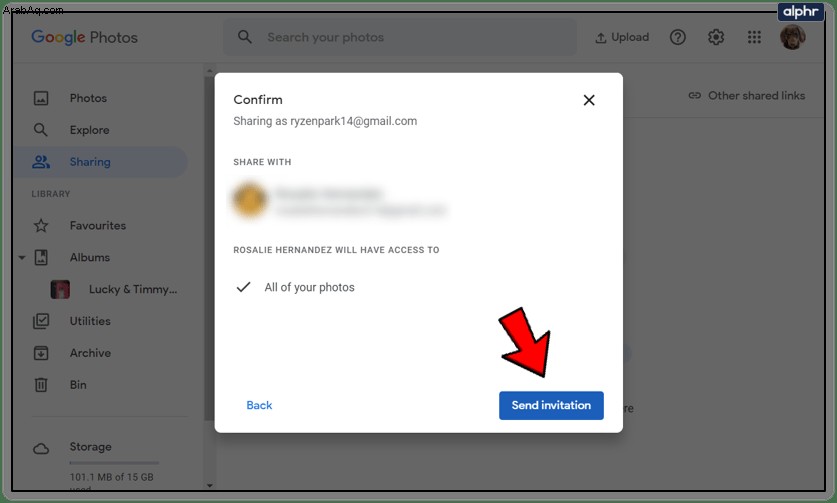The width and height of the screenshot is (837, 503).
Task: Click the sidebar scrollbar down arrow
Action: click(x=209, y=485)
